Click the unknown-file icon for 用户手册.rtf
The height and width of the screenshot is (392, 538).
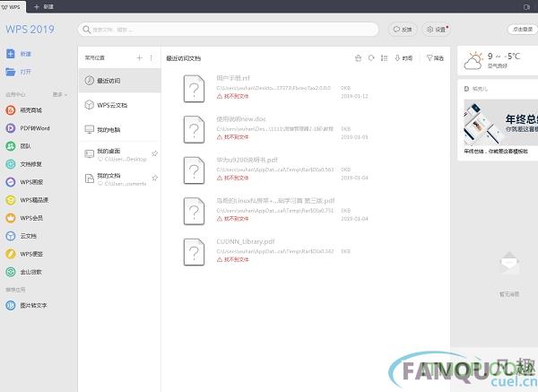tap(194, 89)
